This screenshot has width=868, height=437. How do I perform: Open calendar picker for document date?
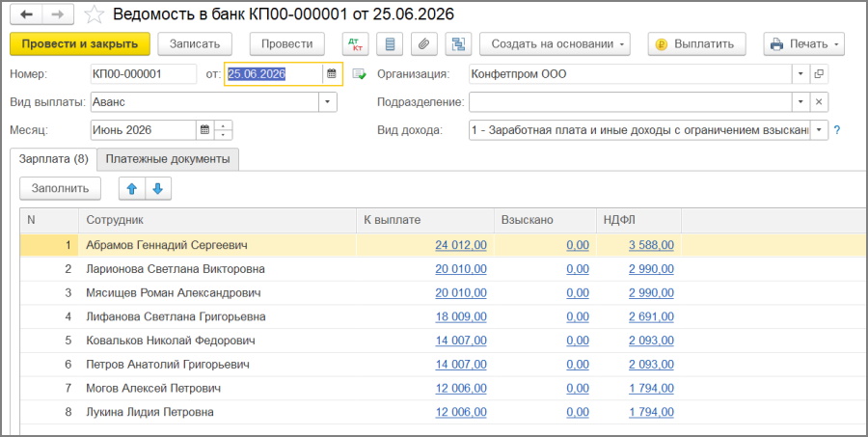tap(332, 73)
